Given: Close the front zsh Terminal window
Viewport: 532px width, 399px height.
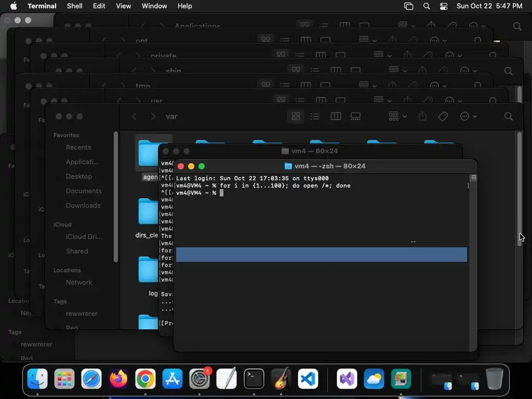Looking at the screenshot, I should pos(181,166).
